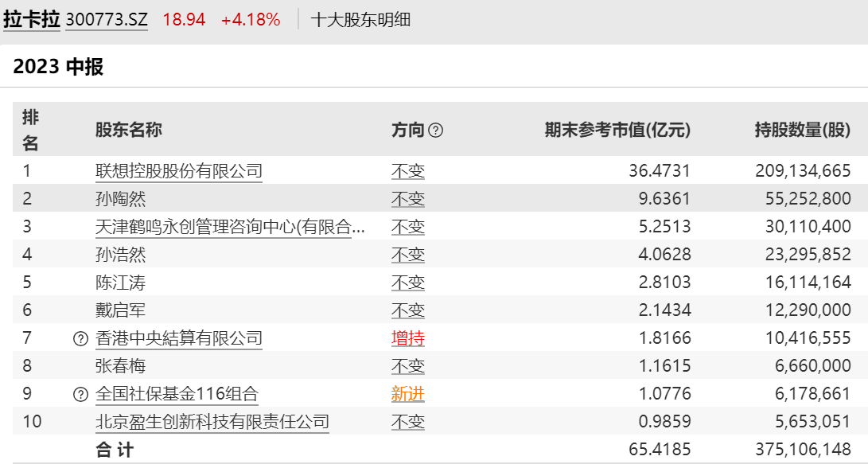Viewport: 868px width, 468px height.
Task: Open shareholder 香港中央结算有限公司
Action: [x=179, y=337]
